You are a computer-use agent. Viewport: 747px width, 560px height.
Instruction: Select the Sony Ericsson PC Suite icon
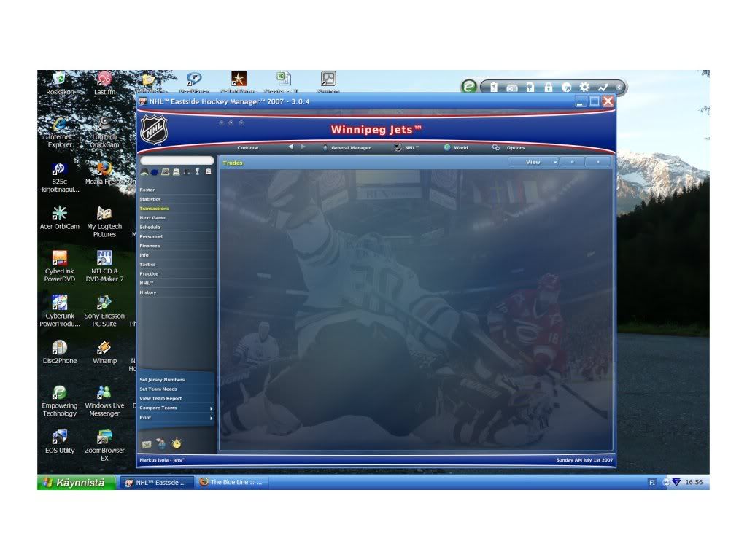(104, 311)
